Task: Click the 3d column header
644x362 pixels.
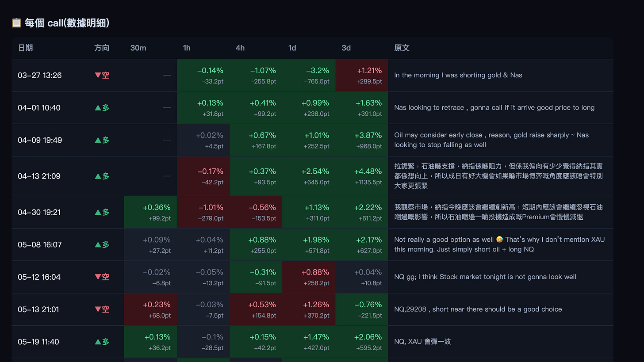Action: point(346,48)
